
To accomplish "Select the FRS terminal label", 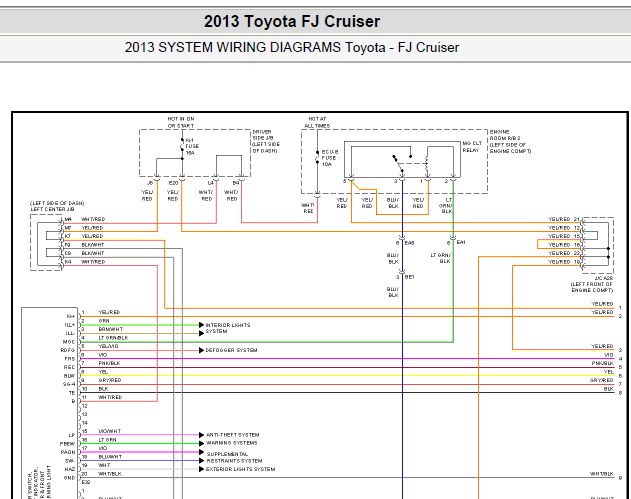I will point(70,359).
